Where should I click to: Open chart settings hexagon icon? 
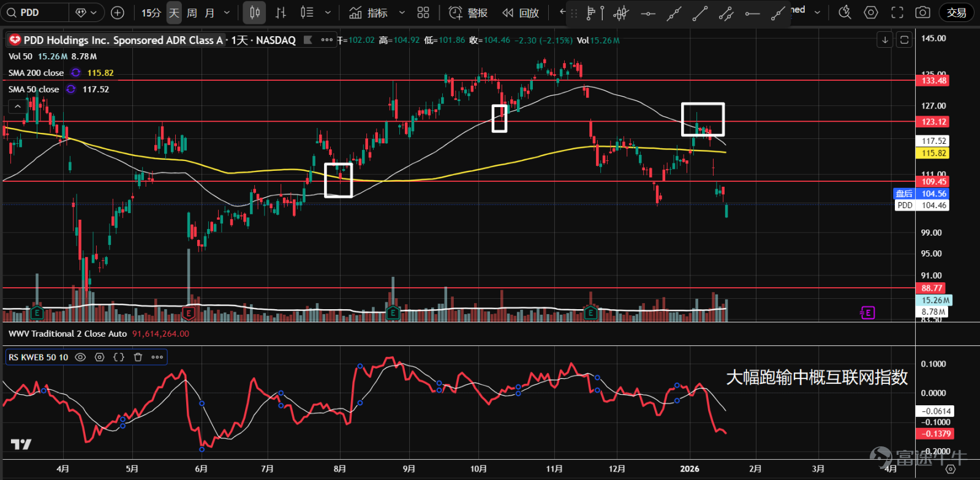(x=871, y=12)
